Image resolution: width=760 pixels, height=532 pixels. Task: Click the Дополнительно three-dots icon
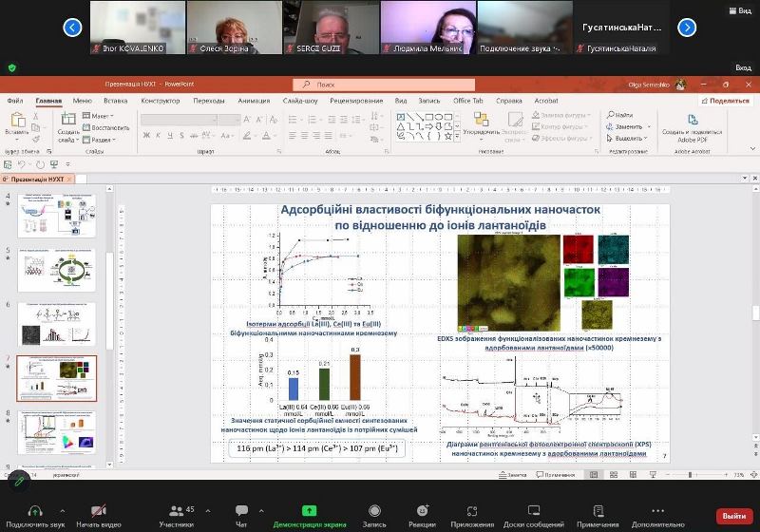tap(657, 510)
